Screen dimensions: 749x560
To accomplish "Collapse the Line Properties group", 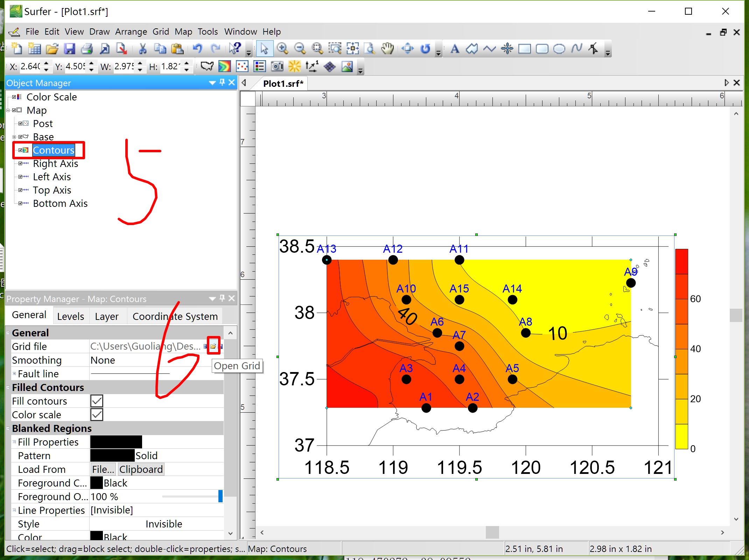I will [14, 510].
